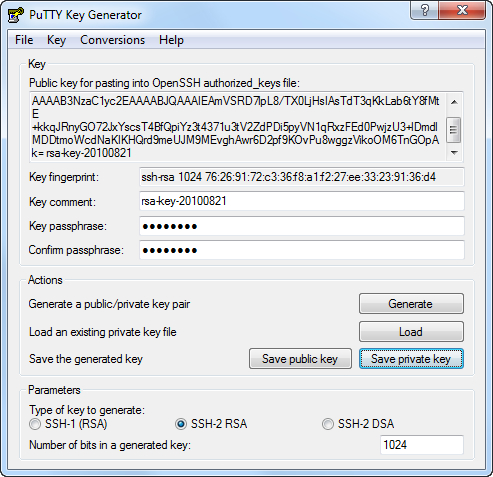Screen dimensions: 493x477
Task: Click the question mark help button
Action: pos(425,10)
